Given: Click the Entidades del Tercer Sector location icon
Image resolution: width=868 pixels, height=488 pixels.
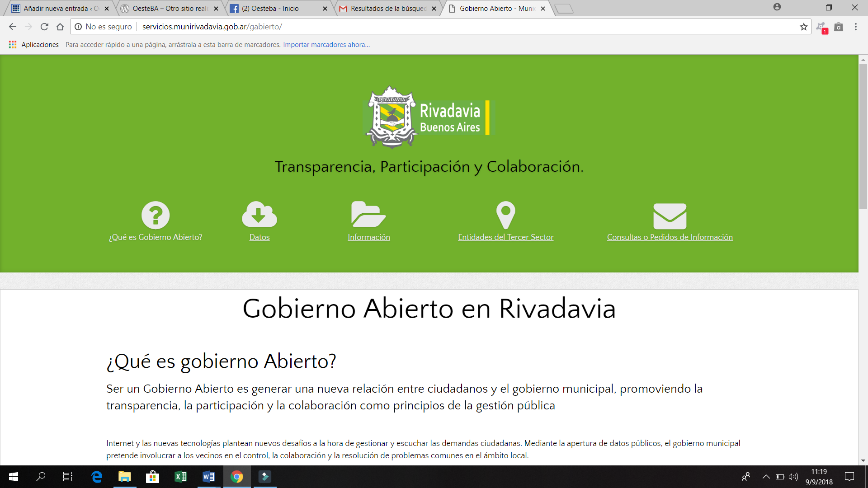Looking at the screenshot, I should click(x=505, y=215).
